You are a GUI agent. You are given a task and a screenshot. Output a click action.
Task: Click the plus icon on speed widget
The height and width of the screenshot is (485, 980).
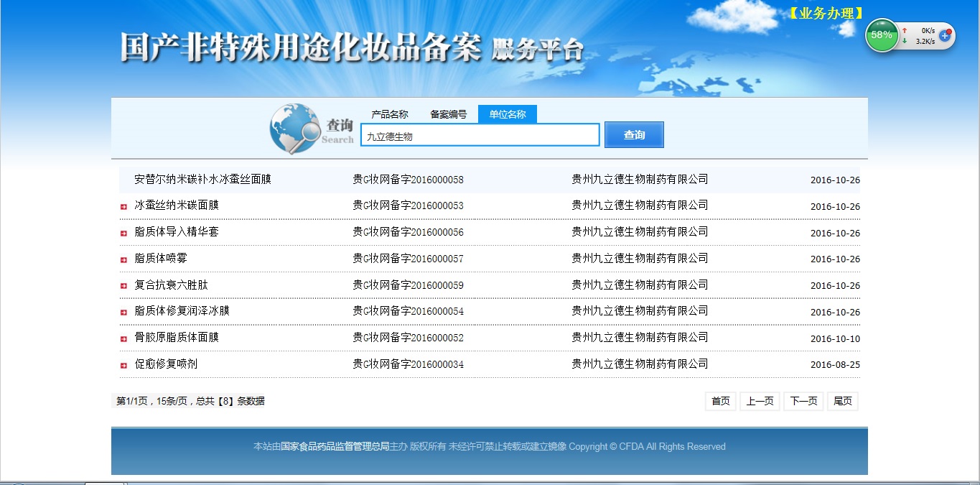945,35
